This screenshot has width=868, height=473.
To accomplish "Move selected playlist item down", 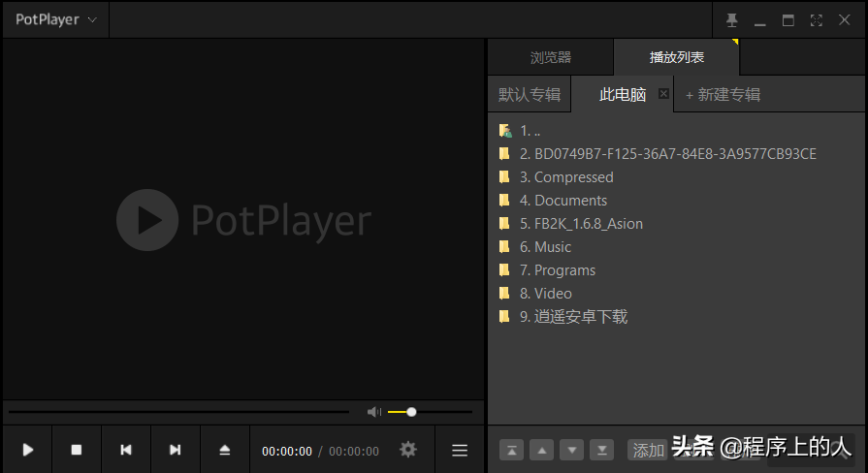I will (x=572, y=451).
